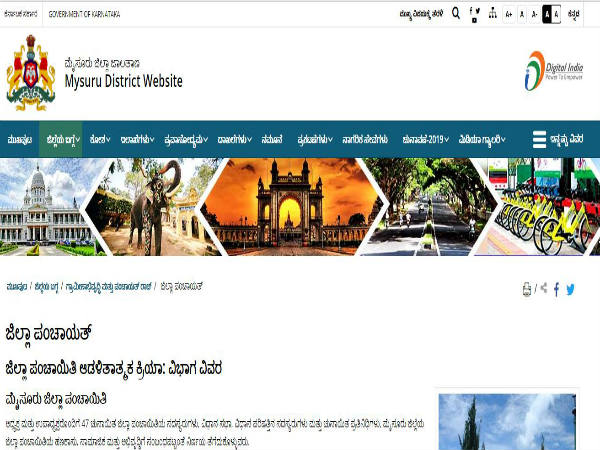Click the search magnifier icon

(x=456, y=14)
